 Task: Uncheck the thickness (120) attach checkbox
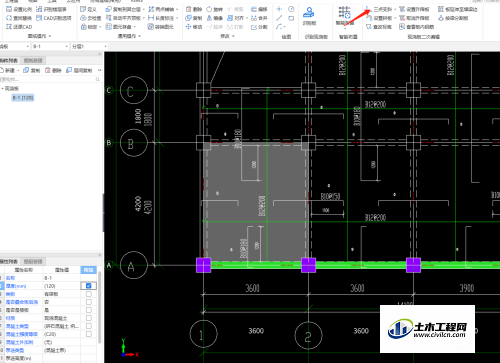pyautogui.click(x=88, y=286)
